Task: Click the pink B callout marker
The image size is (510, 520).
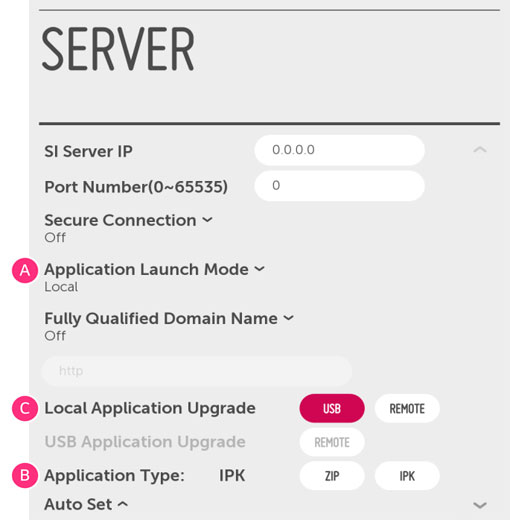Action: (x=25, y=475)
